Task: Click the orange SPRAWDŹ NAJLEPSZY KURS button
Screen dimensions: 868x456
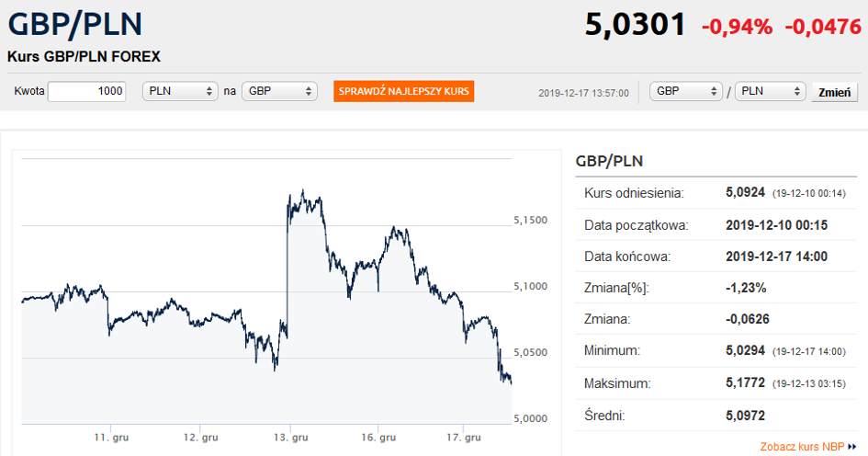Action: (403, 92)
